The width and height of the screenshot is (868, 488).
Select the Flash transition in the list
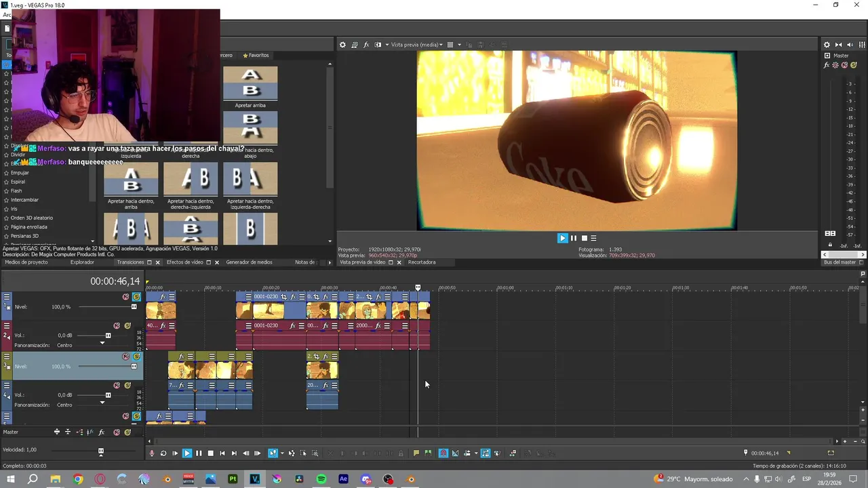point(16,190)
